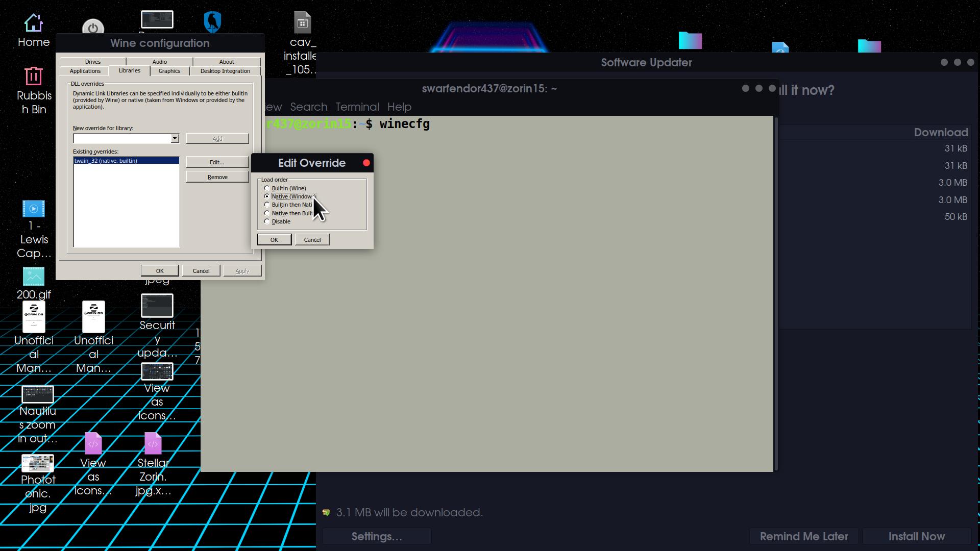
Task: Open the cav_installer desktop file icon
Action: [302, 23]
